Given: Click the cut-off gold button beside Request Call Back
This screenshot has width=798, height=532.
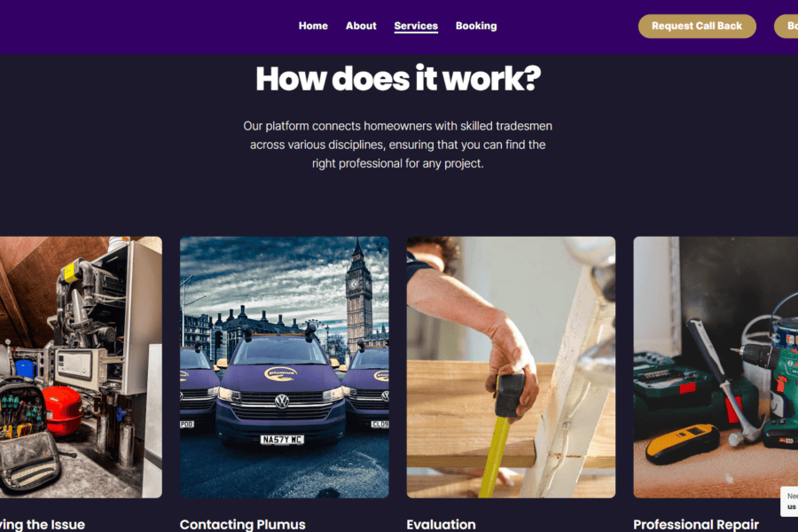Looking at the screenshot, I should (786, 26).
